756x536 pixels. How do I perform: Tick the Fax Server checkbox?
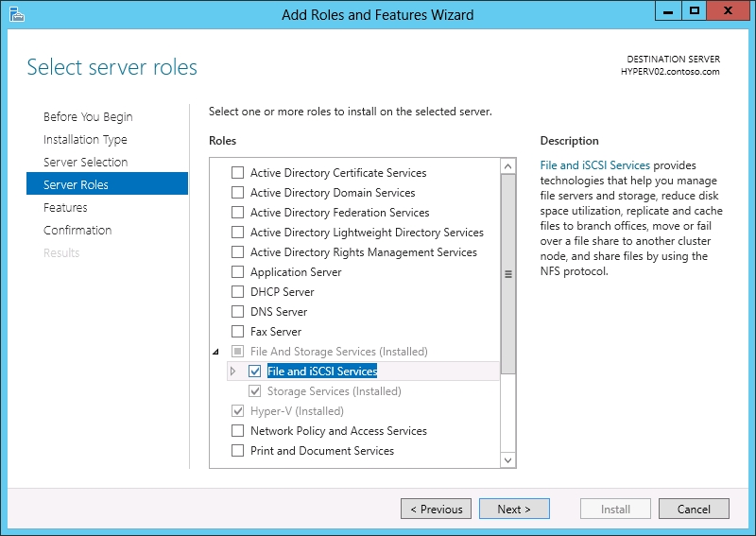pyautogui.click(x=238, y=332)
